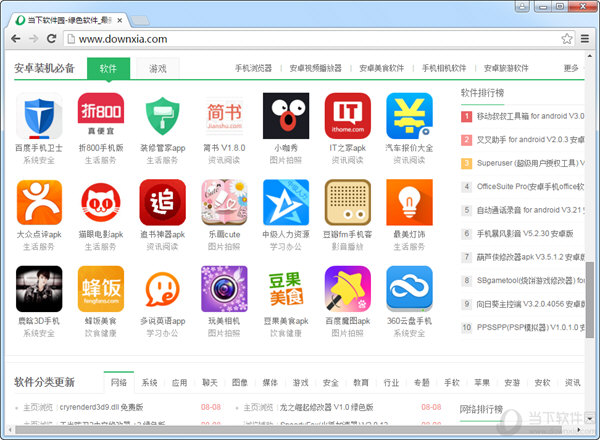Open ranking item 葫芦侠修改器apk
The height and width of the screenshot is (440, 600).
tap(530, 257)
